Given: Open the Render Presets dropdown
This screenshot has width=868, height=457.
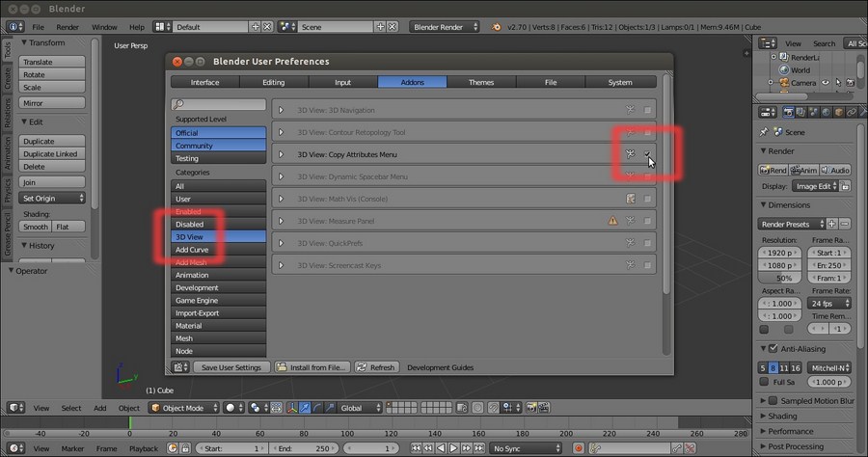Looking at the screenshot, I should 791,224.
